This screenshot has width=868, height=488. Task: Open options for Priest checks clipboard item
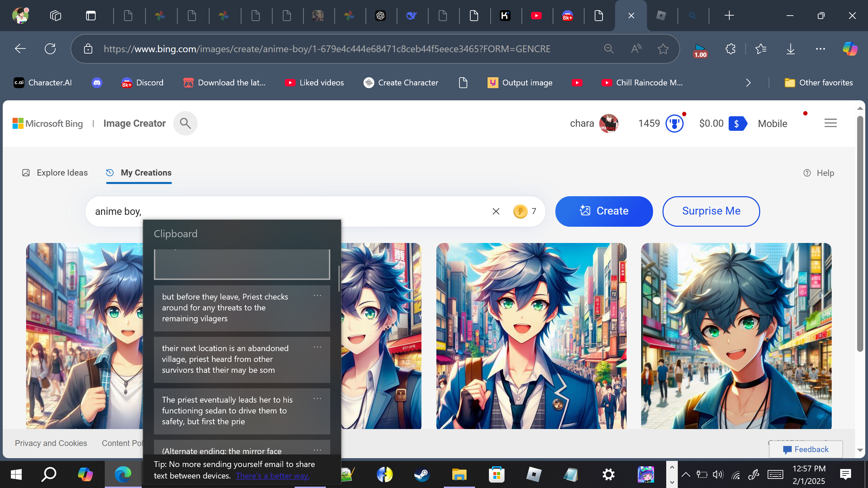(317, 296)
